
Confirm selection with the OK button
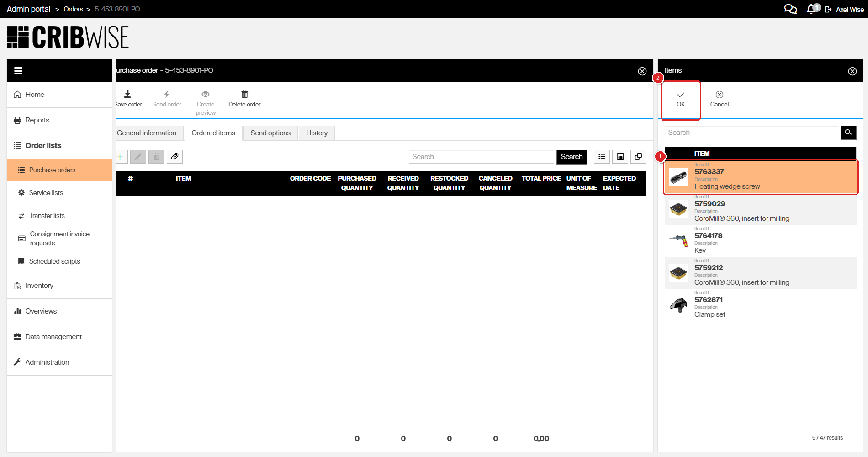click(681, 99)
